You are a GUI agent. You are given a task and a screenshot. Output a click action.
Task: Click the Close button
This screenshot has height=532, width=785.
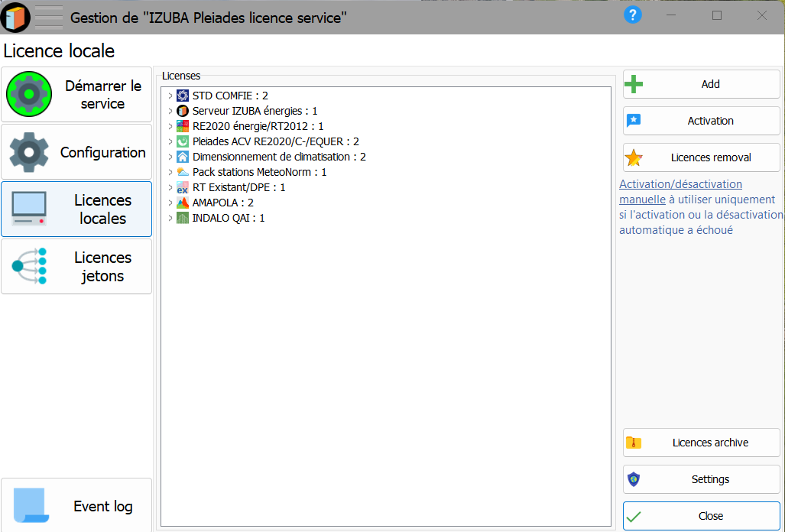(702, 516)
